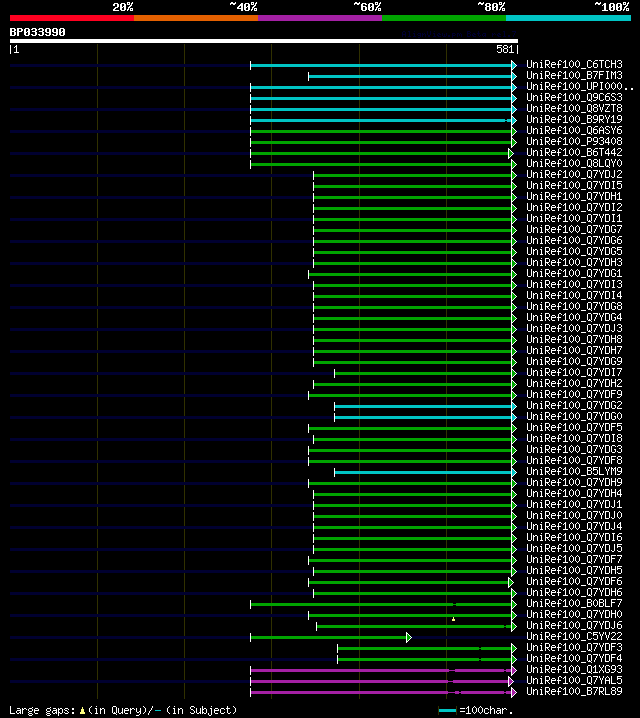Select the UniRef100_B6T442 label
This screenshot has width=640, height=718.
click(x=574, y=152)
